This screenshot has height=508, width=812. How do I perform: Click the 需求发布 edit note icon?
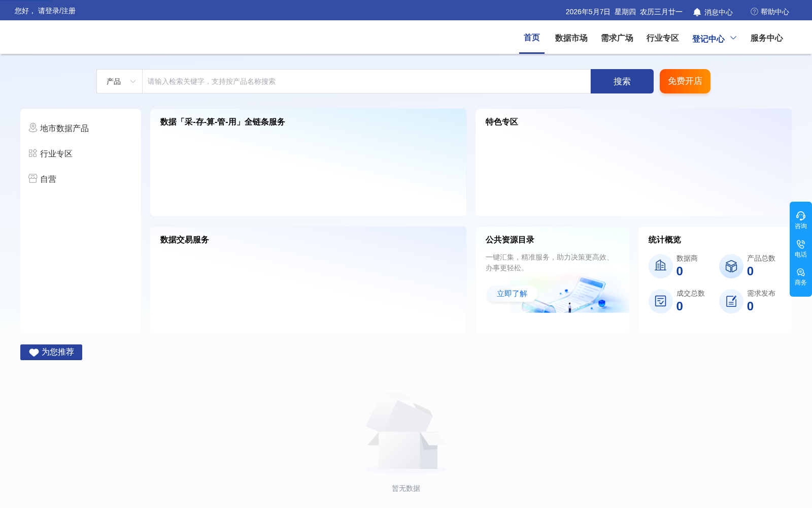[x=731, y=301]
